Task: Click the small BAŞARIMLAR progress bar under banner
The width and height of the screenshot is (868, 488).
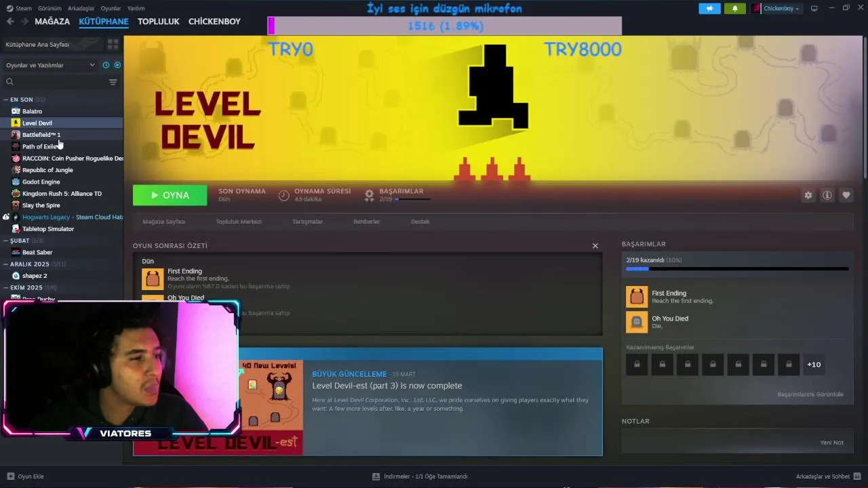Action: [413, 199]
